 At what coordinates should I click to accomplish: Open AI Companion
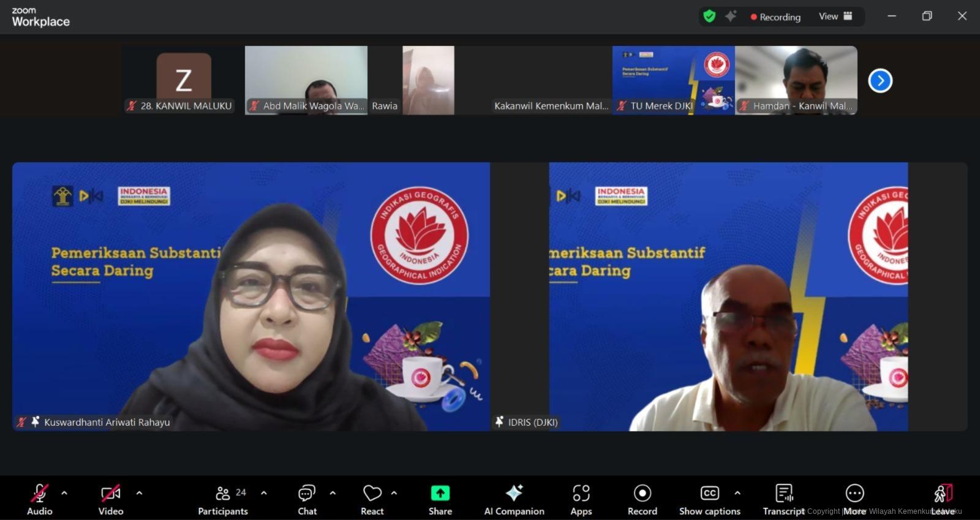point(514,493)
